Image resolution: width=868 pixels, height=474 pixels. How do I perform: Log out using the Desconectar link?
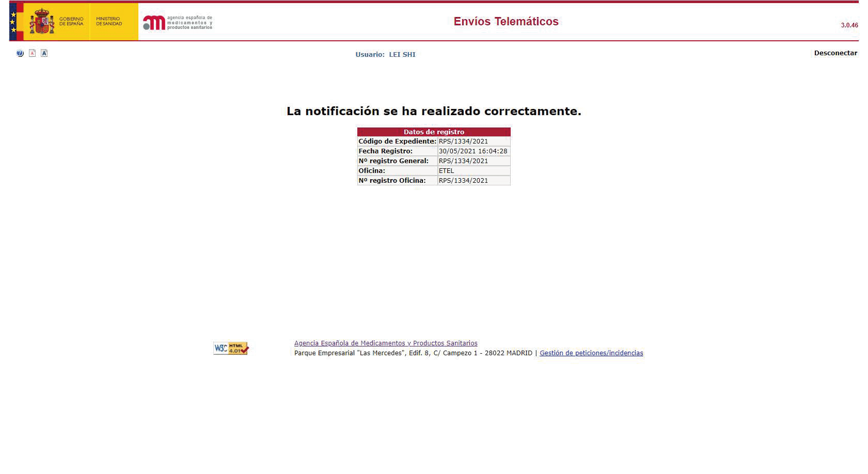click(x=835, y=53)
